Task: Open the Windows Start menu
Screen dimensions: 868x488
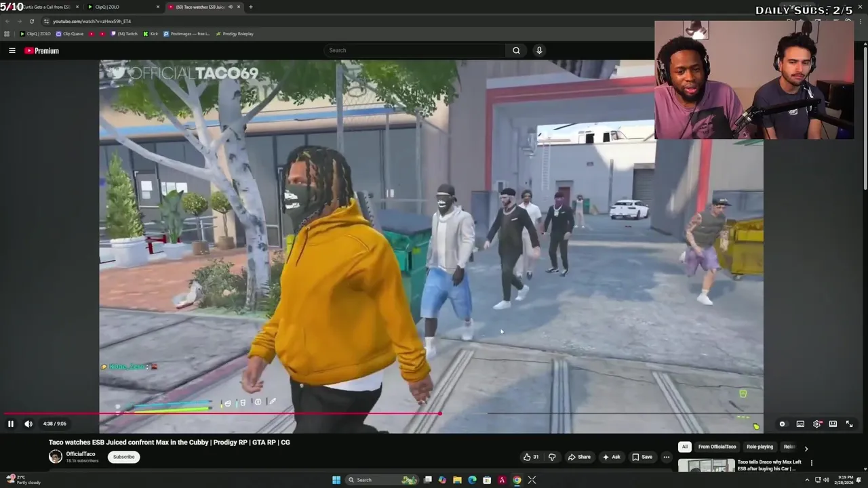Action: (336, 480)
